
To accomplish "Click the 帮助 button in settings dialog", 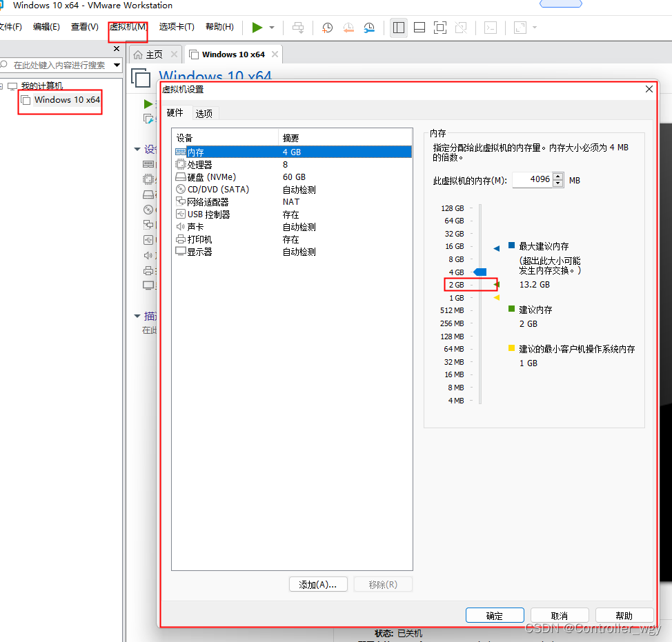I will pyautogui.click(x=624, y=615).
